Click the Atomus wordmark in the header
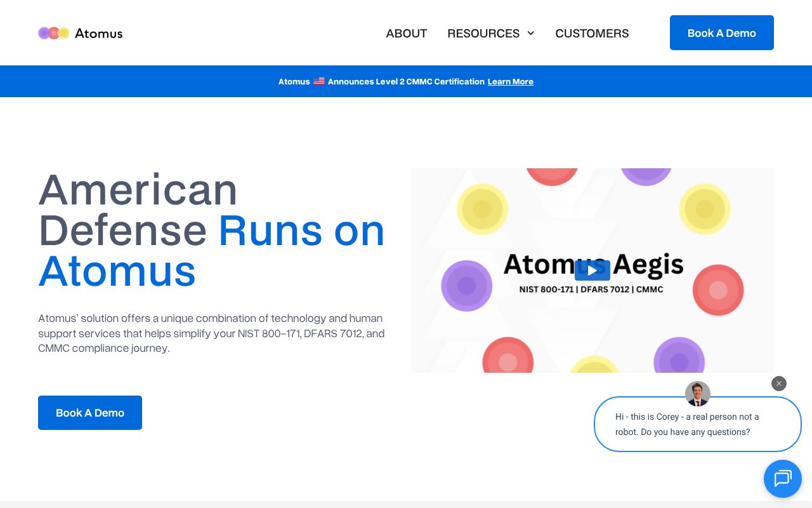The image size is (812, 508). coord(99,34)
